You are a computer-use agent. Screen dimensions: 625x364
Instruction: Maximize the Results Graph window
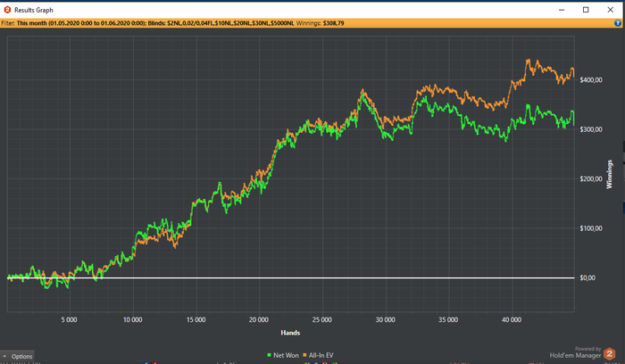586,10
